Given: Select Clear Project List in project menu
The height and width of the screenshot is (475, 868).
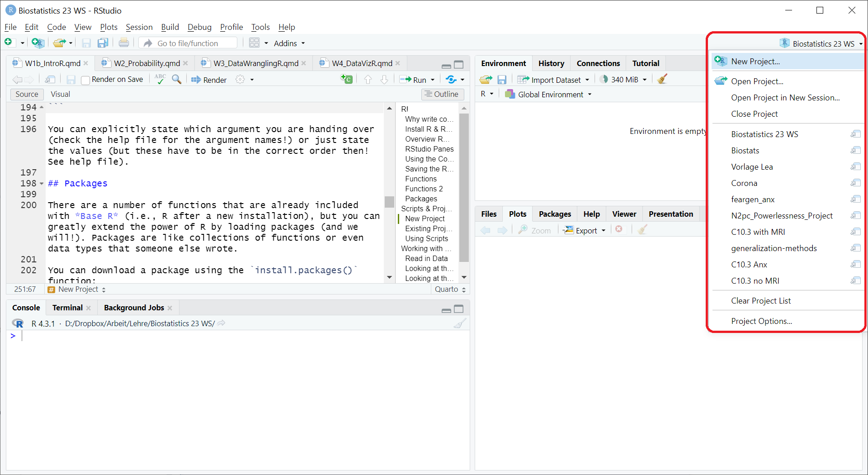Looking at the screenshot, I should click(761, 301).
